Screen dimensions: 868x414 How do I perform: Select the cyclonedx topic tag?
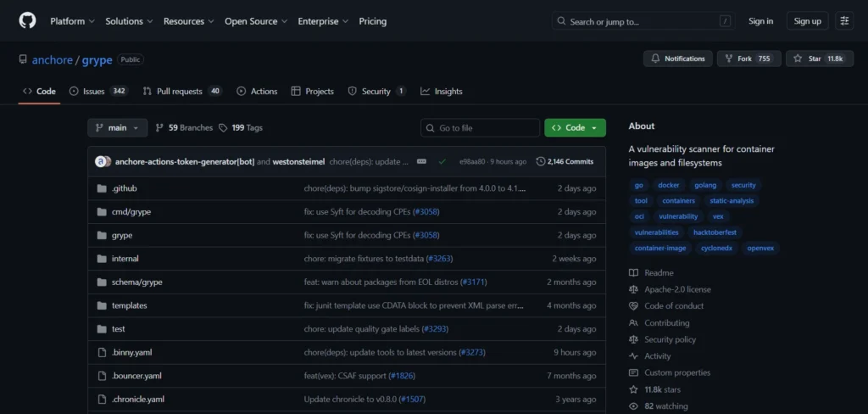(716, 248)
